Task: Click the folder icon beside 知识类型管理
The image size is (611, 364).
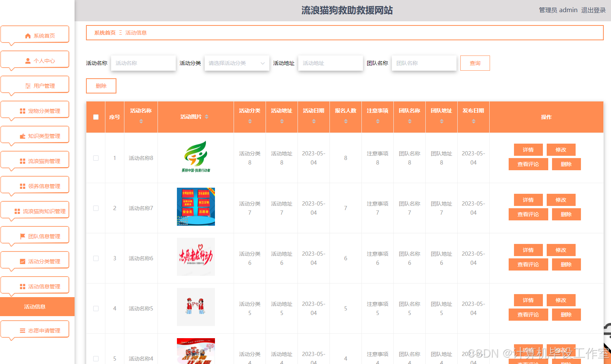Action: (x=22, y=136)
